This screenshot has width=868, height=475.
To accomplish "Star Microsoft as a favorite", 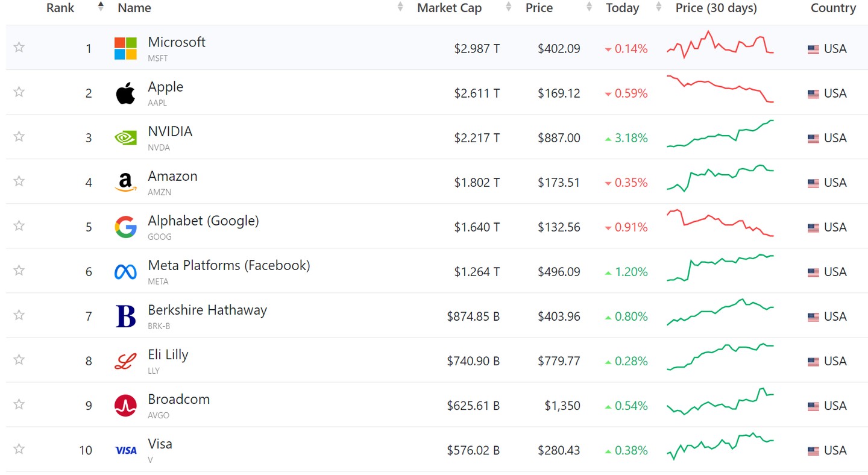I will point(19,47).
